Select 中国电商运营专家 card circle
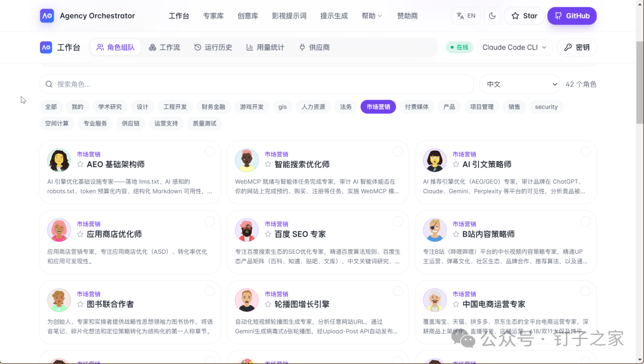Screen dimensions: 644x364 coord(586,291)
